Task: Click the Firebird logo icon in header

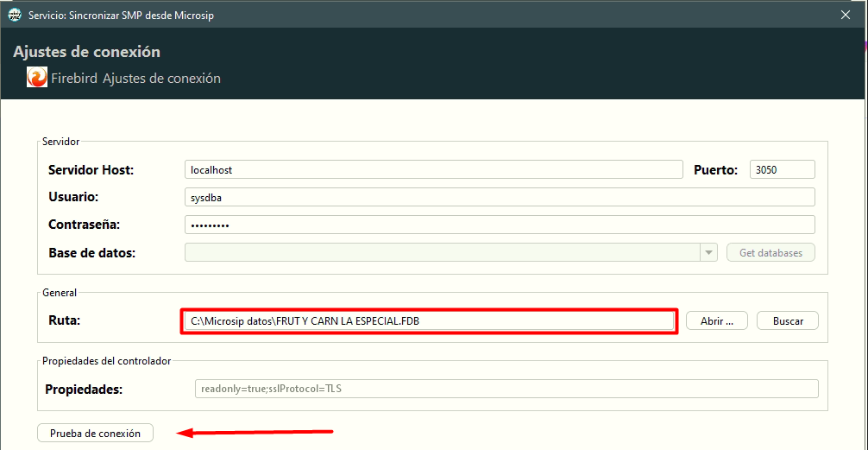Action: 37,78
